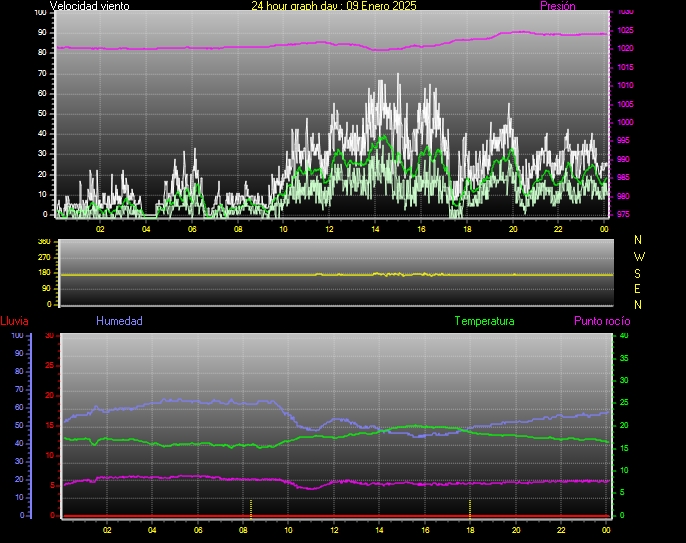Click the 'Velocidad viento' chart label

point(90,6)
